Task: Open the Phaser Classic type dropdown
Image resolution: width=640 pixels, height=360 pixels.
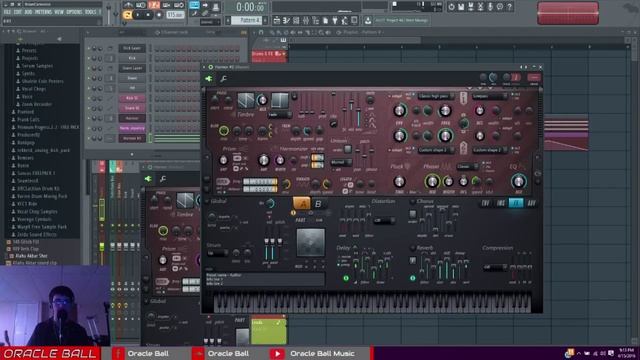Action: tap(468, 167)
